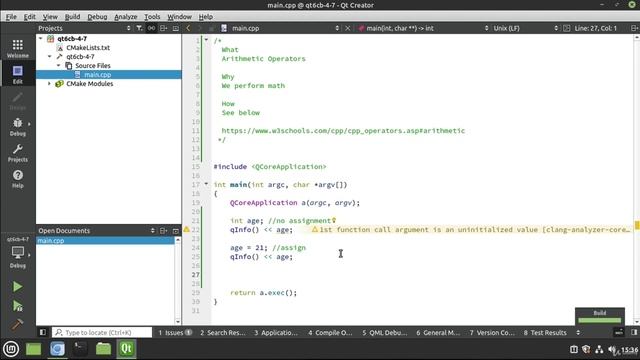Open Help mode
This screenshot has width=640, height=360.
[18, 179]
